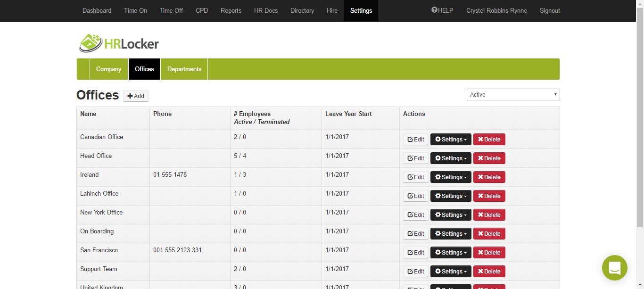Viewport: 644px width, 289px height.
Task: Go to Time Off in navigation
Action: [171, 10]
